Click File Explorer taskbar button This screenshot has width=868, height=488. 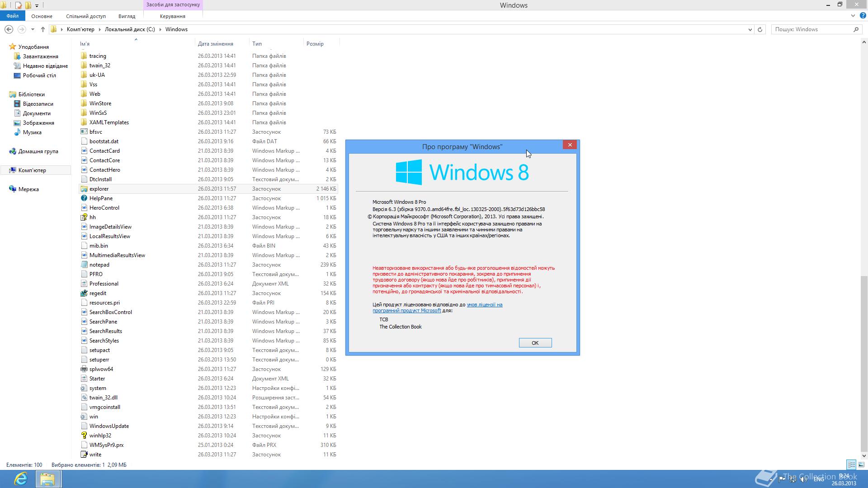click(47, 479)
